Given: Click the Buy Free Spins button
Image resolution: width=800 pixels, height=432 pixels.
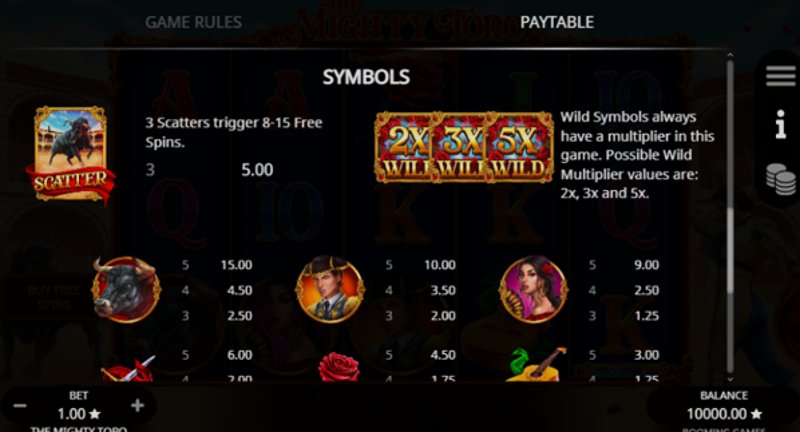Looking at the screenshot, I should pyautogui.click(x=54, y=297).
